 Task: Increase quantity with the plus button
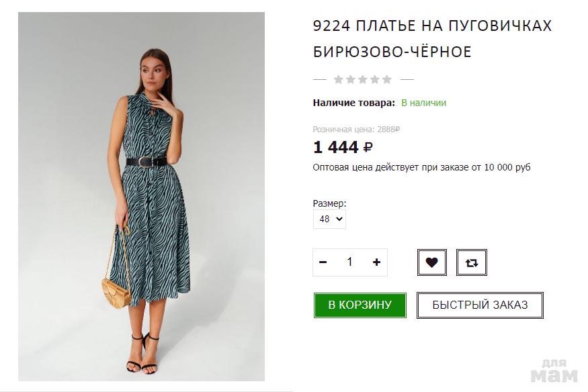(x=376, y=262)
